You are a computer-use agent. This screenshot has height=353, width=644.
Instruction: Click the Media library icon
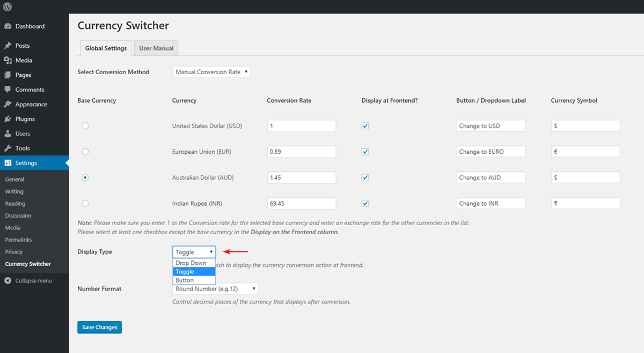8,60
